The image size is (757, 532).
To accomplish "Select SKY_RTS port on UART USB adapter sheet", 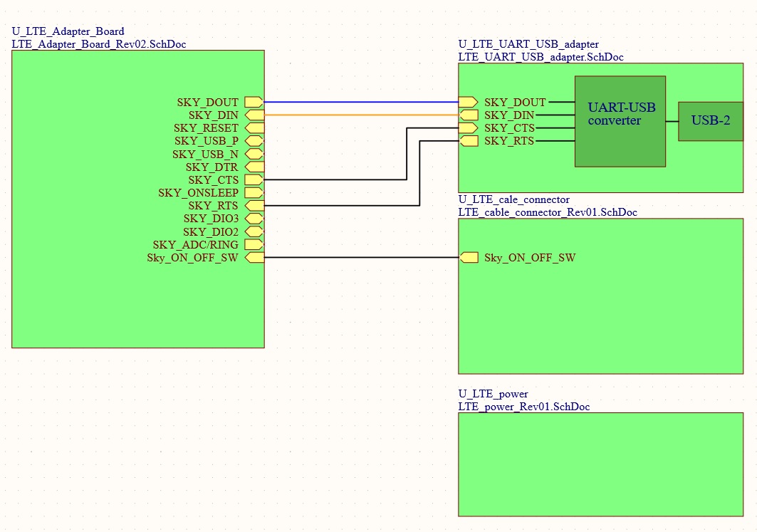I will point(469,140).
